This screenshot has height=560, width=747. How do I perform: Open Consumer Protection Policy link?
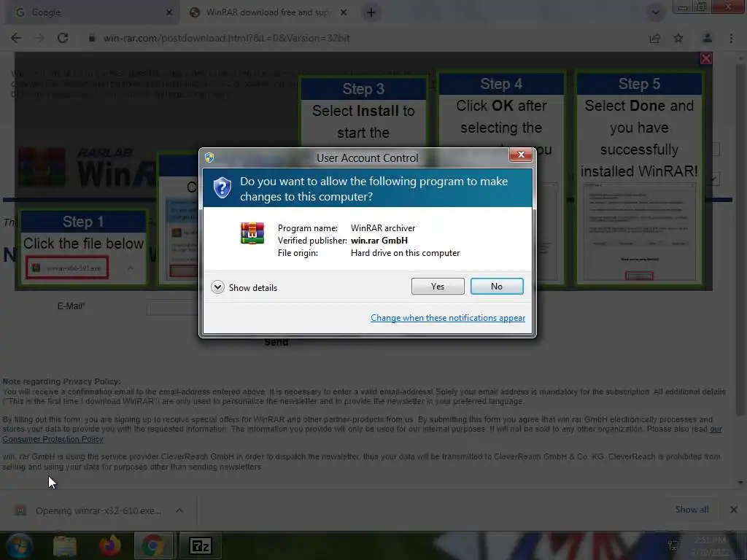point(53,439)
